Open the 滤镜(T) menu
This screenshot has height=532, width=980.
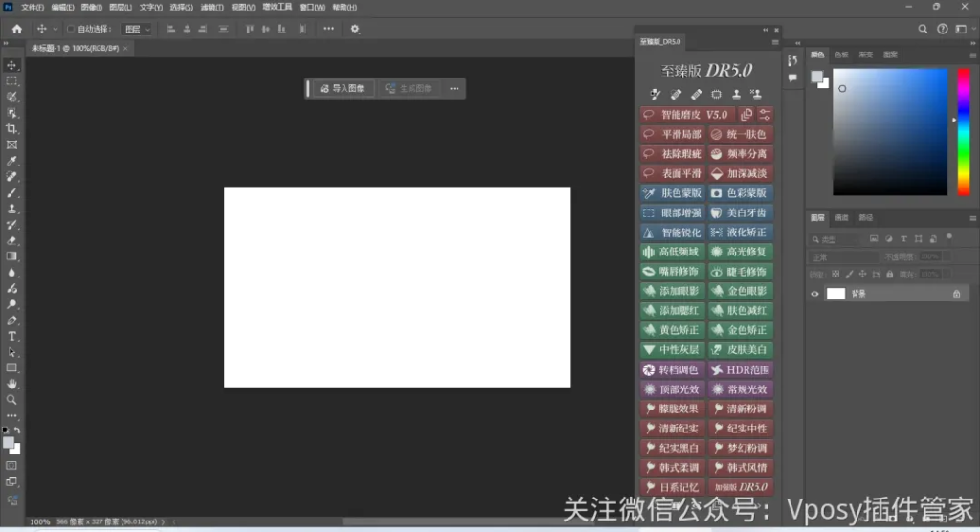pos(212,8)
